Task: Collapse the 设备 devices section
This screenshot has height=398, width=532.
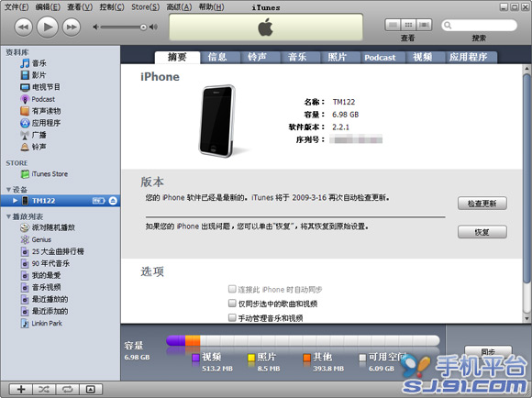Action: point(8,189)
